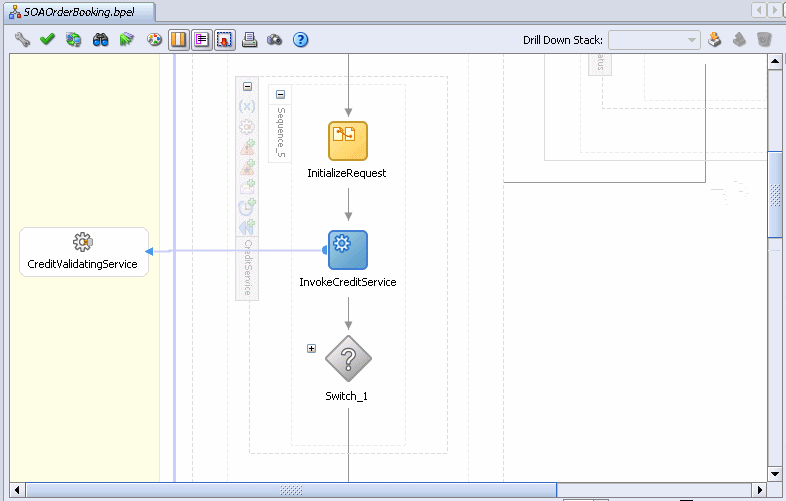Collapse the Sequence_5 block
This screenshot has width=786, height=501.
tap(281, 94)
